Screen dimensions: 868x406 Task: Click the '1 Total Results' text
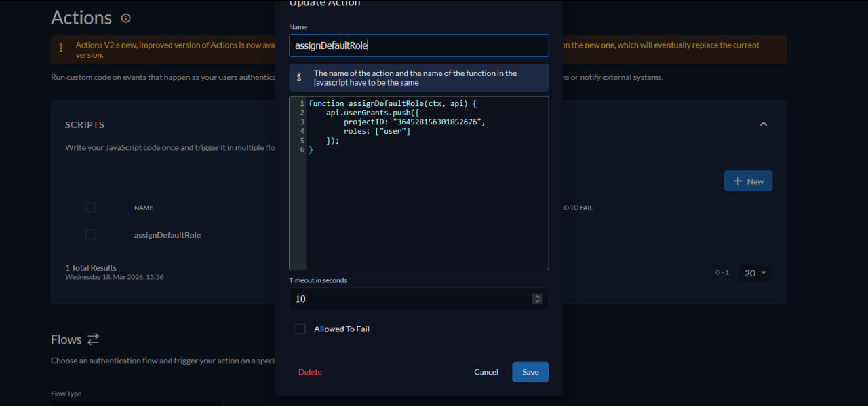pyautogui.click(x=91, y=268)
